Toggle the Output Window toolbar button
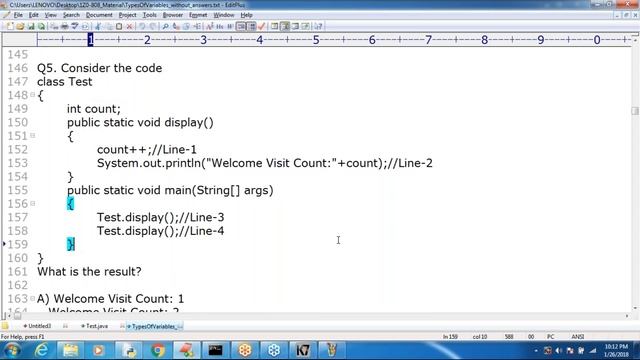Viewport: 640px width, 360px height. [295, 27]
